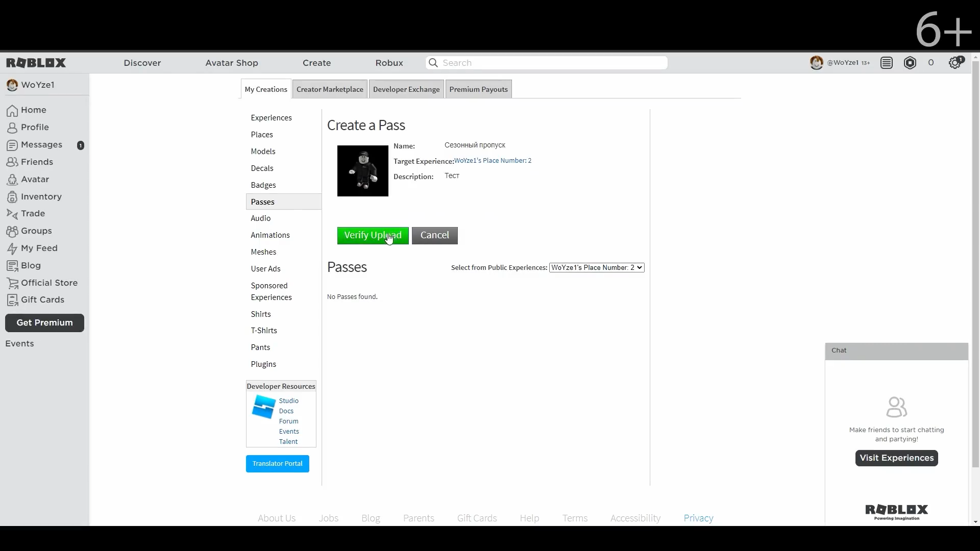
Task: Select Decals in creations list
Action: [x=262, y=168]
